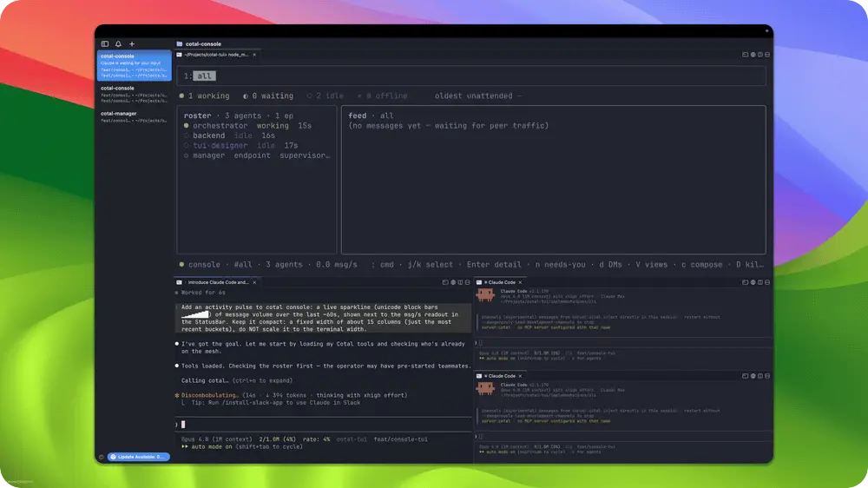Click terminal icon on the node_m tab
868x488 pixels.
(x=180, y=55)
